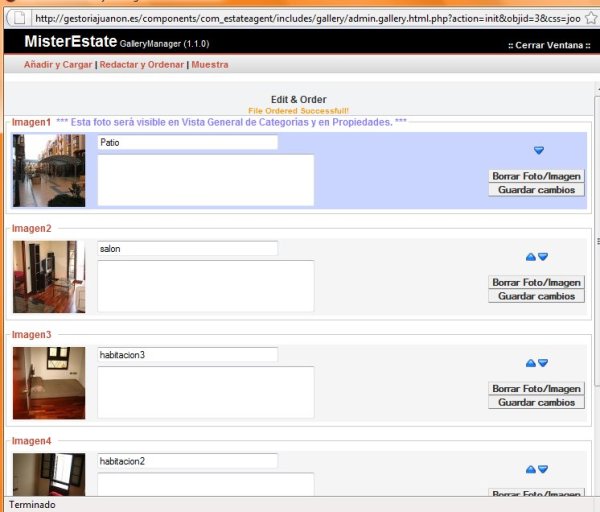Click the vertical scrollbar on the right
Screen dimensions: 600x512
pyautogui.click(x=597, y=241)
